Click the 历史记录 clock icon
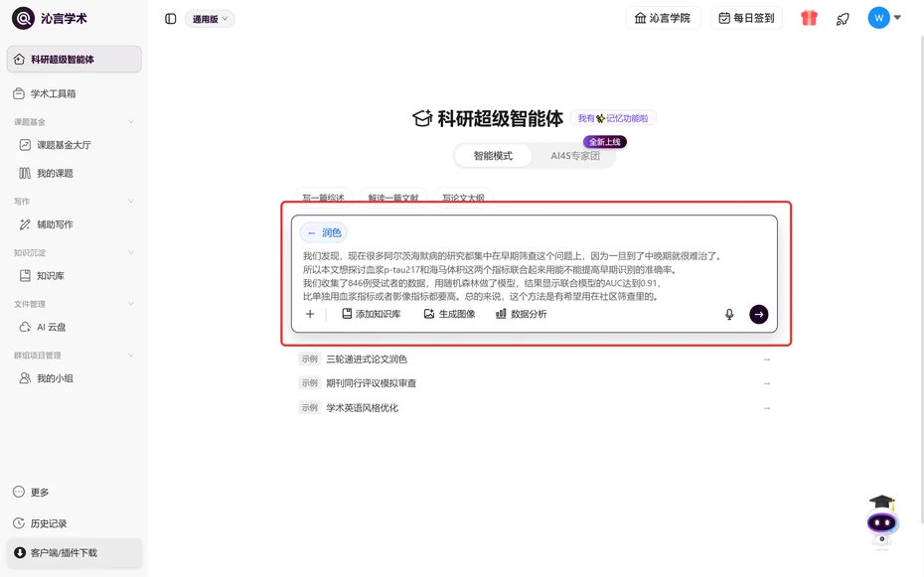The width and height of the screenshot is (924, 577). point(19,523)
